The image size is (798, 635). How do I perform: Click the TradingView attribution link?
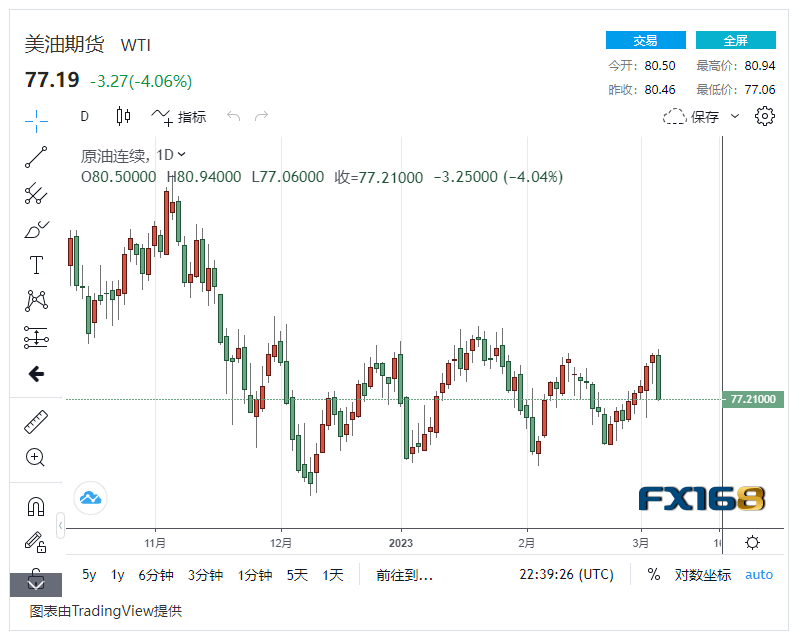105,611
